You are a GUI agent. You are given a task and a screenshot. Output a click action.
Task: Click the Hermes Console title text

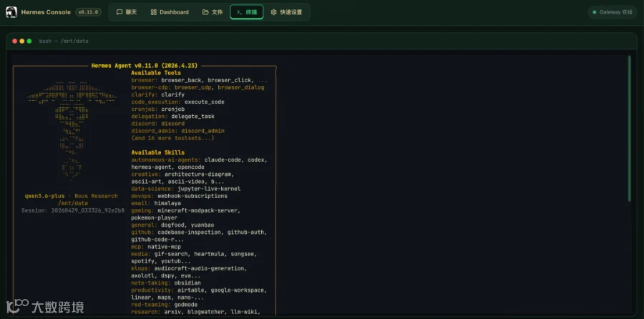point(46,12)
